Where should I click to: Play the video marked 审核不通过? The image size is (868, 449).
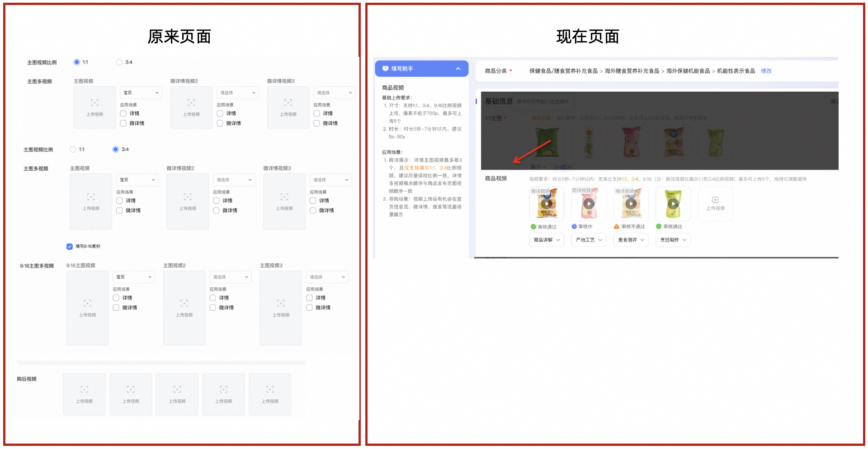pos(631,204)
